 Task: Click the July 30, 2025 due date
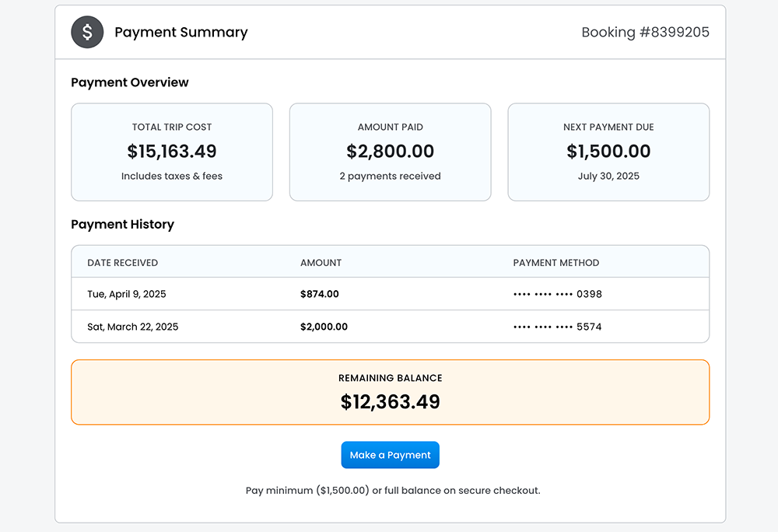coord(608,177)
